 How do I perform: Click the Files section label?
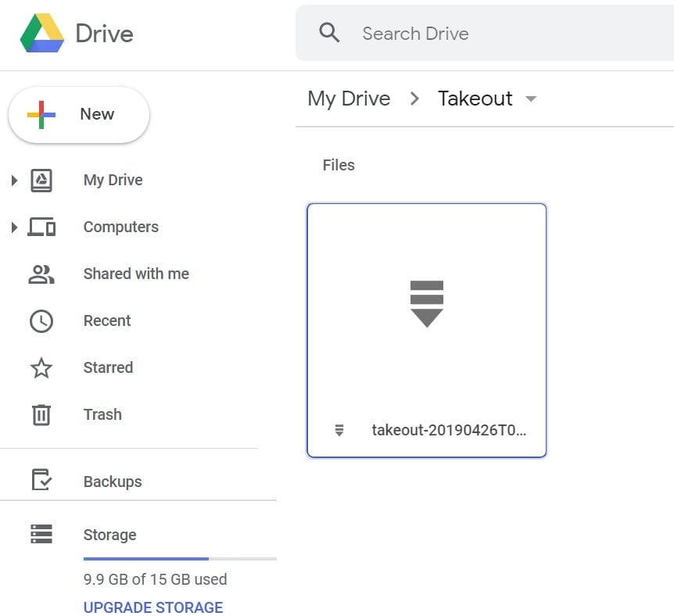[339, 165]
